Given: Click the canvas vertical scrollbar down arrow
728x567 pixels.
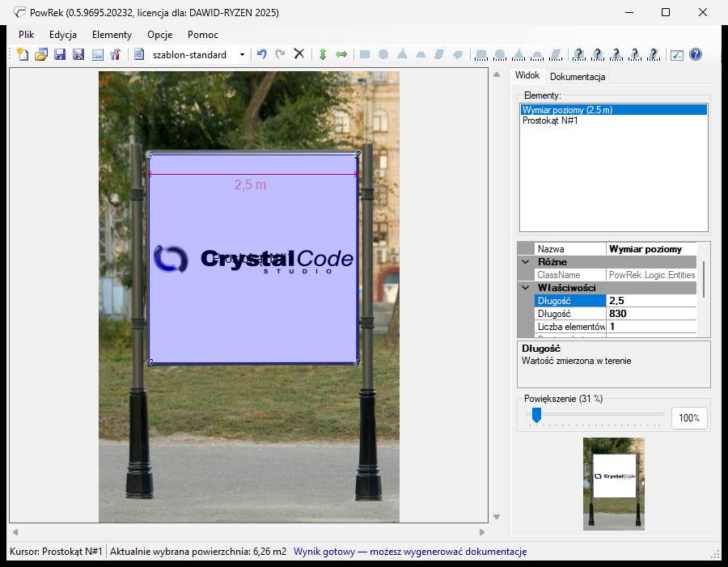Looking at the screenshot, I should [x=497, y=517].
